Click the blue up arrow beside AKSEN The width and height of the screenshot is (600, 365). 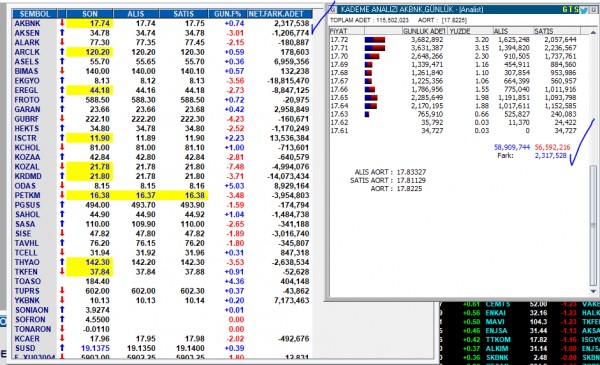point(62,33)
